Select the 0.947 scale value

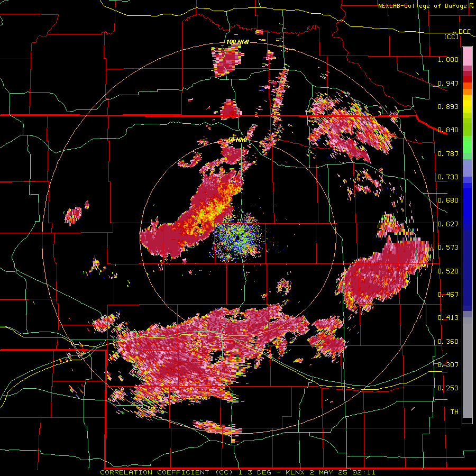click(448, 83)
